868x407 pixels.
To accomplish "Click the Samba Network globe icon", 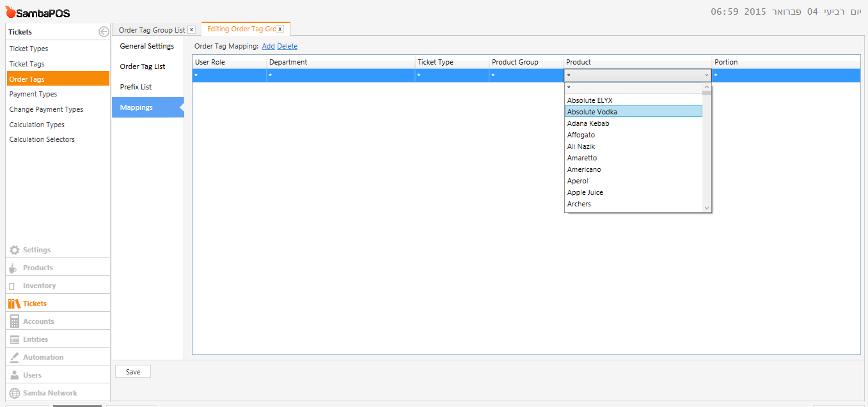I will (14, 393).
